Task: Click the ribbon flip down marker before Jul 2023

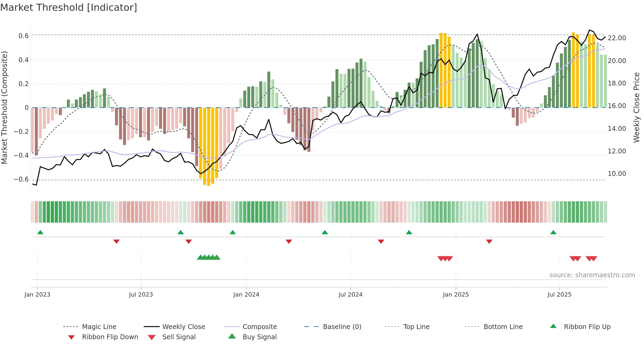Action: (x=116, y=242)
